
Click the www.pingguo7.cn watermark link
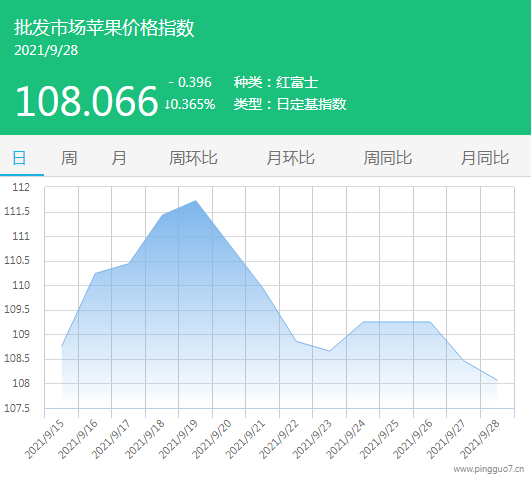489,469
